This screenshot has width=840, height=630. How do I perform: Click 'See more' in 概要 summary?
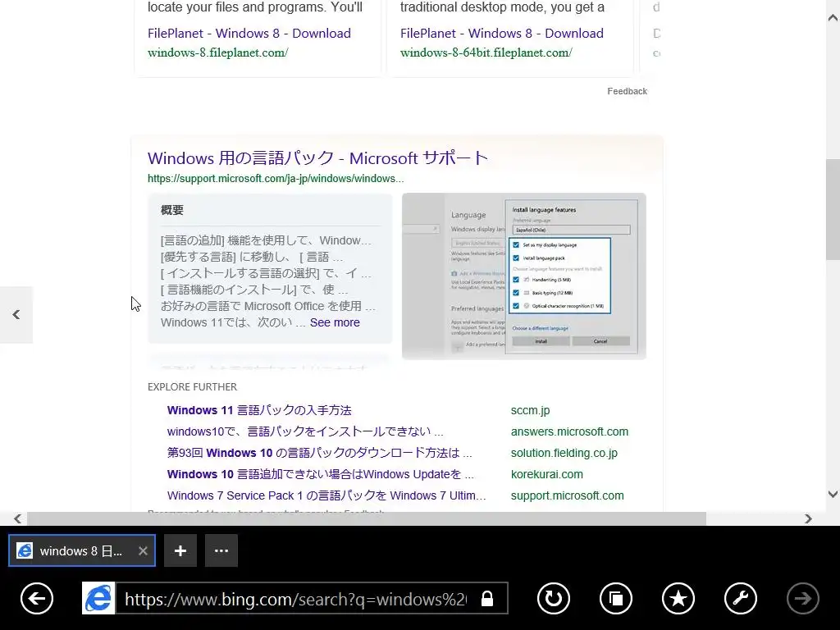pyautogui.click(x=335, y=322)
